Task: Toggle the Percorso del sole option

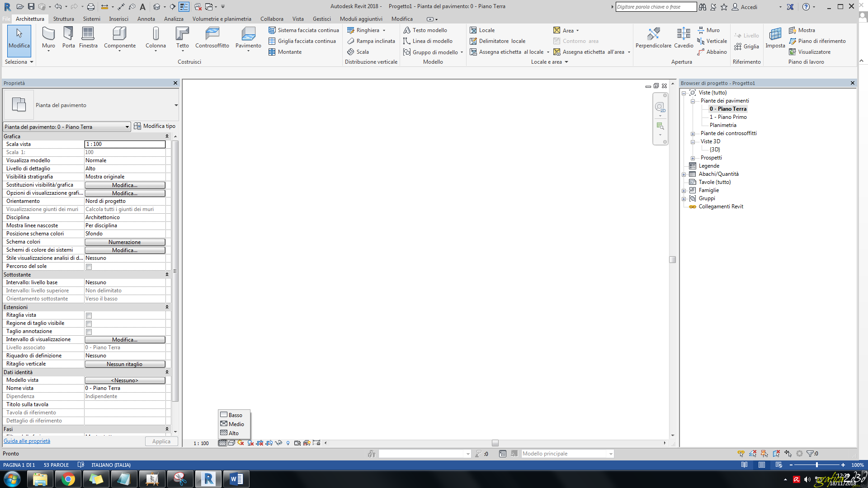Action: [89, 267]
